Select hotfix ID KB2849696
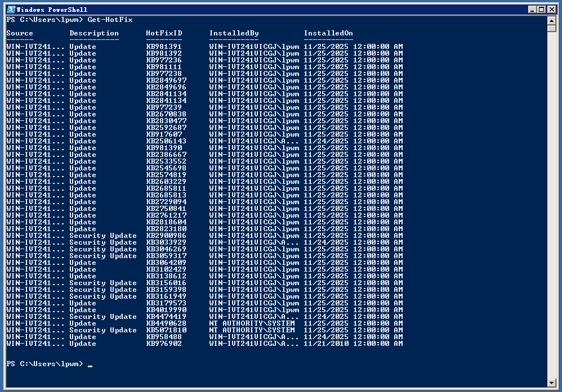The width and height of the screenshot is (562, 392). coord(166,87)
